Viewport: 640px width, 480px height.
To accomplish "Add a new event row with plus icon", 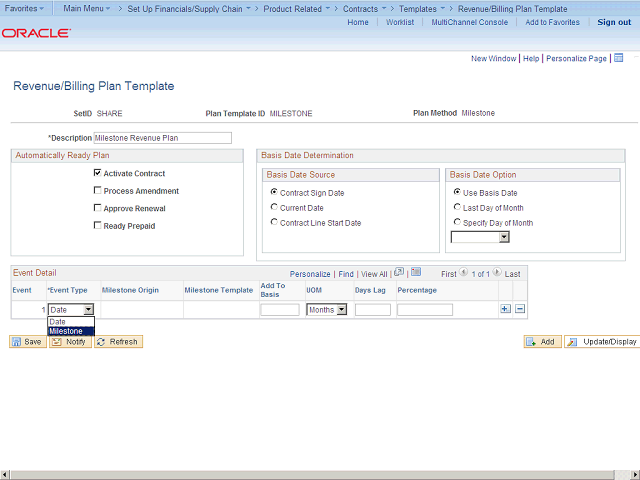I will click(x=505, y=309).
